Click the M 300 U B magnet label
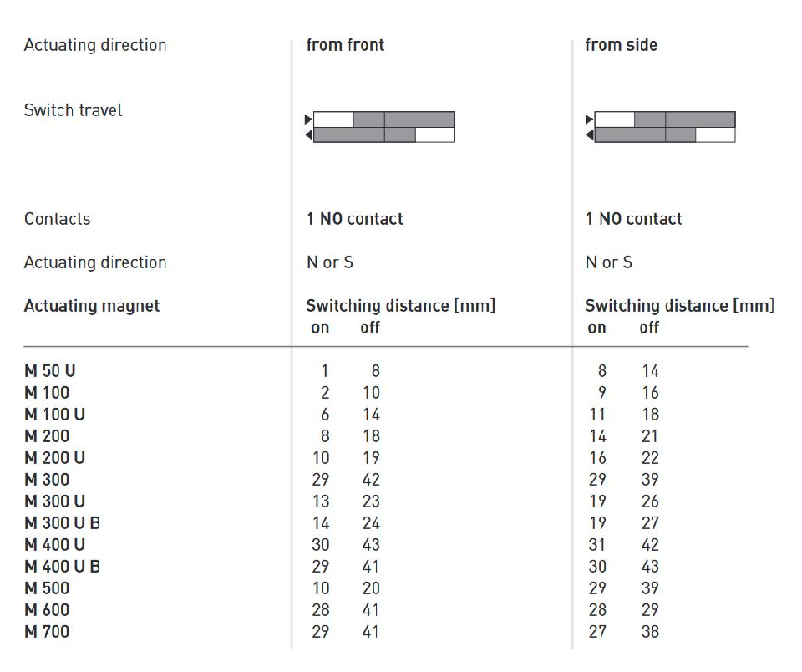 point(63,523)
